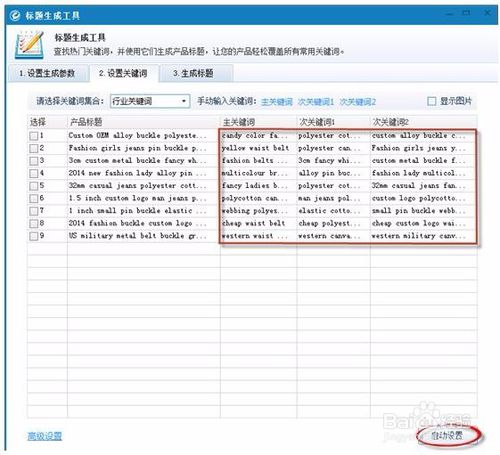Click main keyword cell "webbing polyes..."
The width and height of the screenshot is (500, 455).
(x=255, y=211)
